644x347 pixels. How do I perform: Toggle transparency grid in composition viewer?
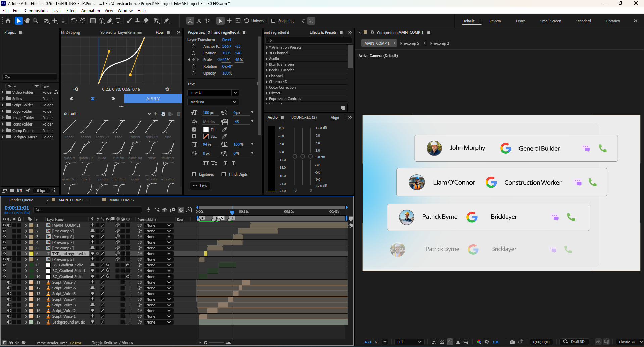pos(442,342)
